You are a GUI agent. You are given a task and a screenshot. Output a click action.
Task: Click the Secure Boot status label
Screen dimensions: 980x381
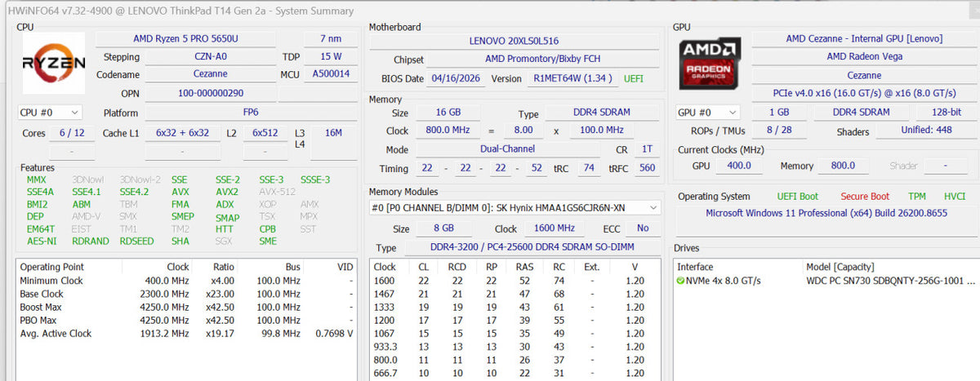[x=865, y=197]
